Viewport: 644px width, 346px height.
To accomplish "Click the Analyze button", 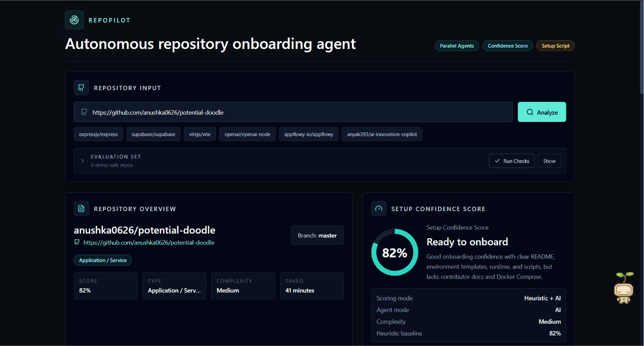I will [x=542, y=112].
